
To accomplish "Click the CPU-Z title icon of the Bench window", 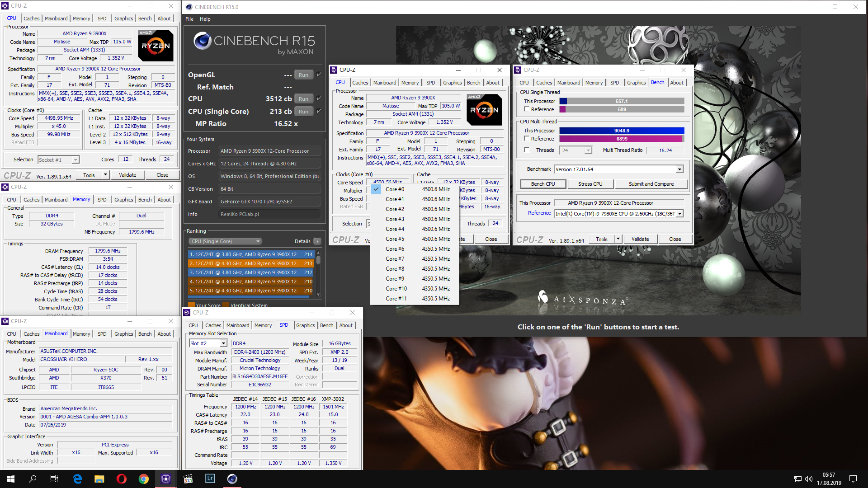I will tap(518, 70).
